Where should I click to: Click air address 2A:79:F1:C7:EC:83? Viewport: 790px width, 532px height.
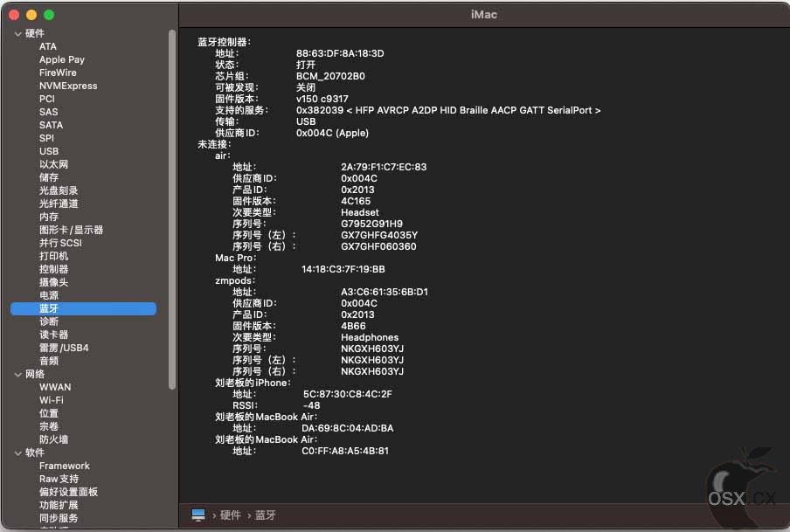tap(384, 167)
